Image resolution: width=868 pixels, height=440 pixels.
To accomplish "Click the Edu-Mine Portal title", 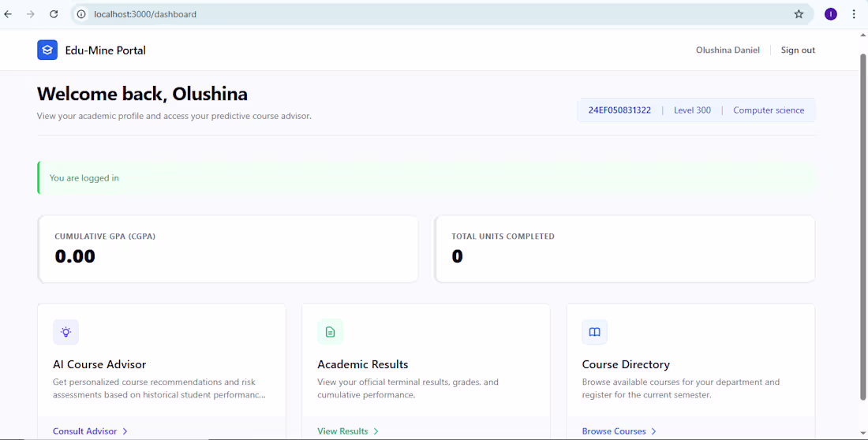I will pyautogui.click(x=106, y=50).
